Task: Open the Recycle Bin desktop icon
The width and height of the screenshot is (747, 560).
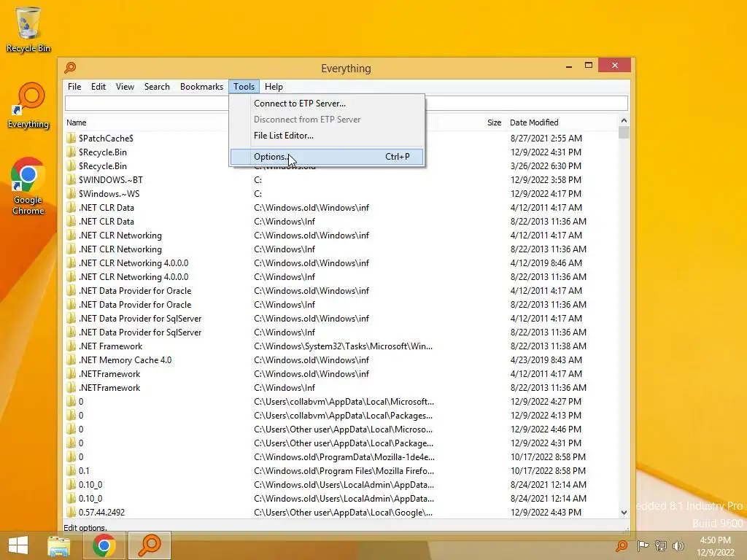Action: pos(28,28)
